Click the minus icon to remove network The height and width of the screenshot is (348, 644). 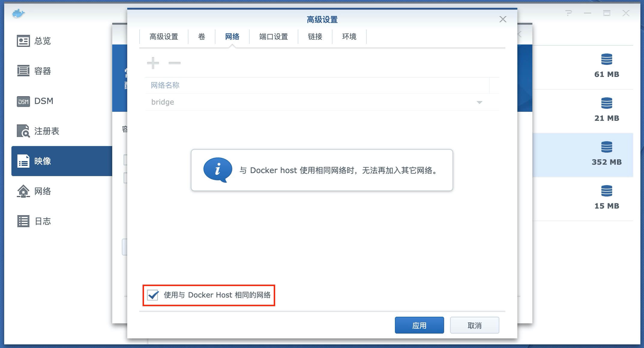(x=174, y=63)
